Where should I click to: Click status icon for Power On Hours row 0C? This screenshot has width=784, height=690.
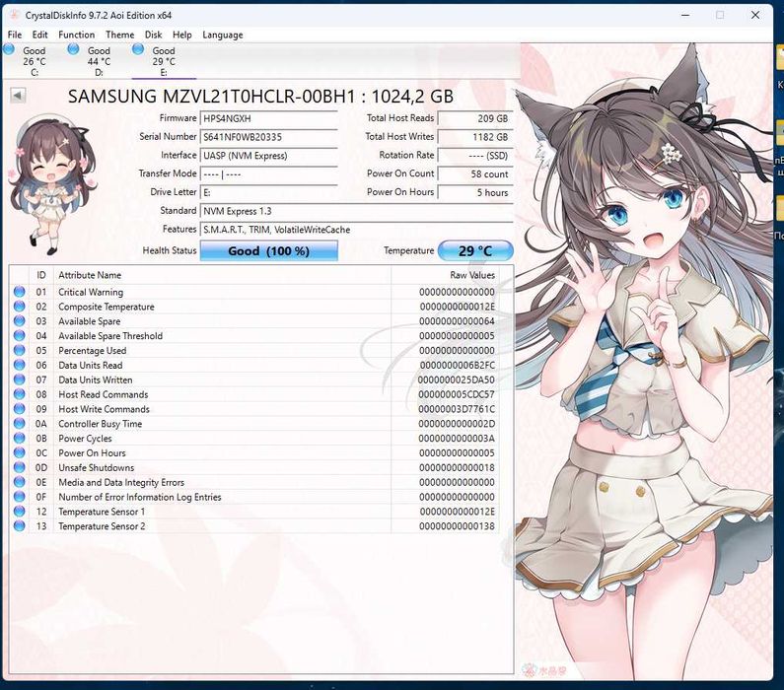coord(20,452)
